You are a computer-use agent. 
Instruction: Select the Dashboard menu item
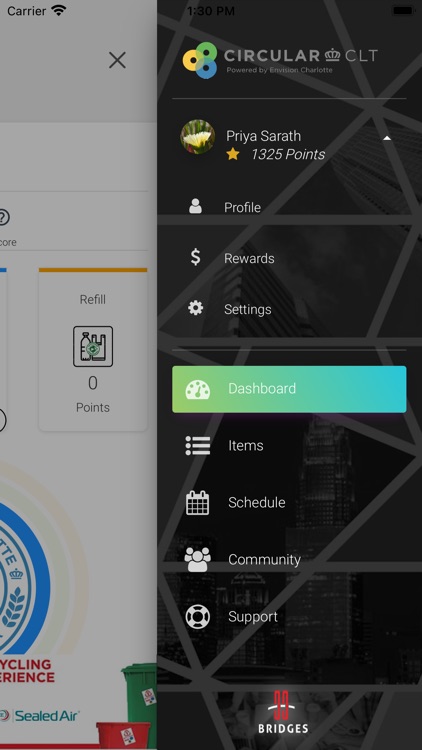pyautogui.click(x=289, y=389)
